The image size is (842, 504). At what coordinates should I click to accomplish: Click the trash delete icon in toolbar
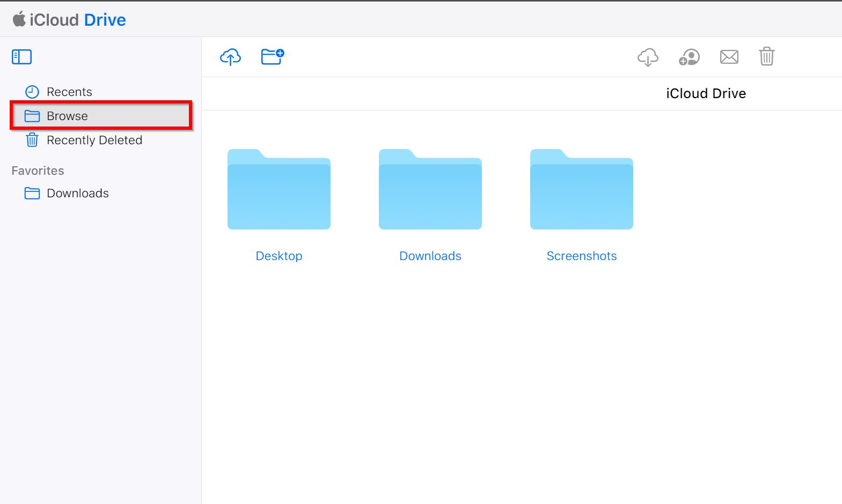tap(766, 56)
